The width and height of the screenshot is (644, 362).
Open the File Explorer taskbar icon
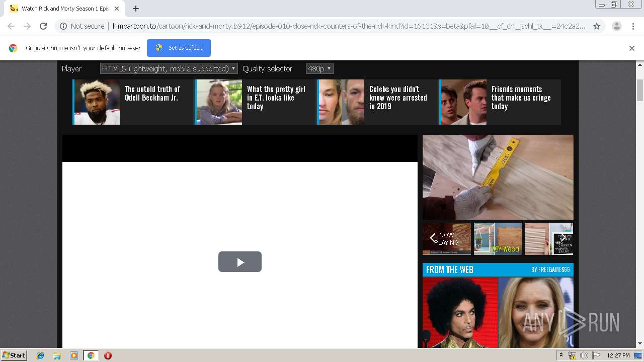click(57, 355)
